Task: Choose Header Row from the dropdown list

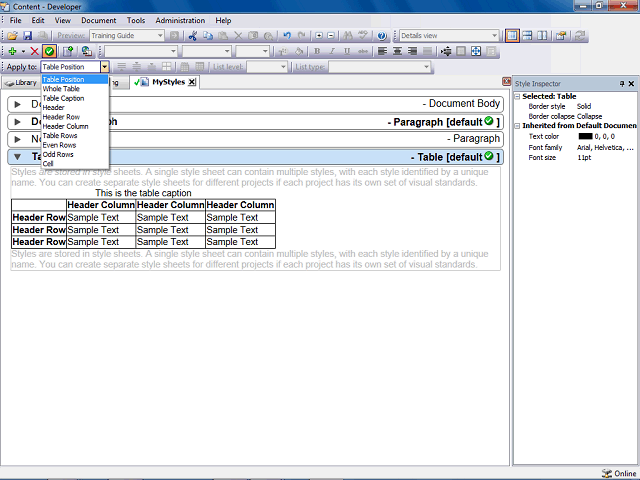Action: (75, 117)
